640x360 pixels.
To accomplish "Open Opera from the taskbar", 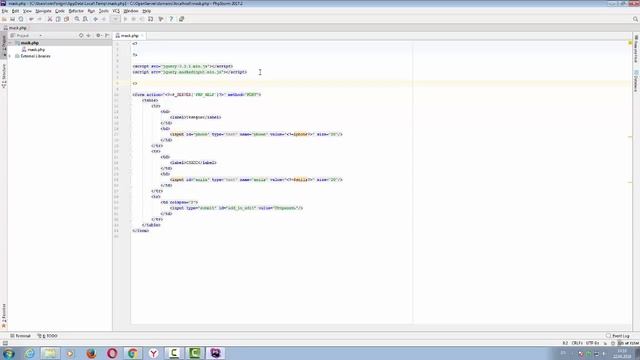I will 112,353.
